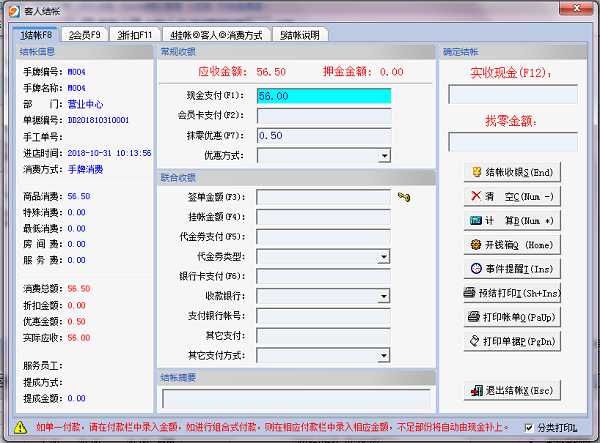Click the bill number DD201810310001
Screen dimensions: 600x443
click(x=98, y=120)
